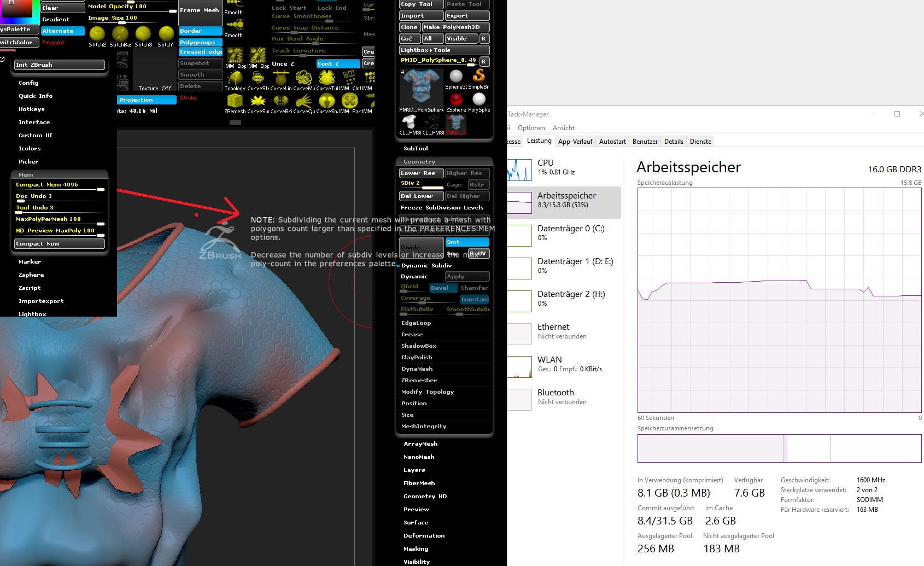Expand the Interface preferences section
924x566 pixels.
(x=34, y=122)
